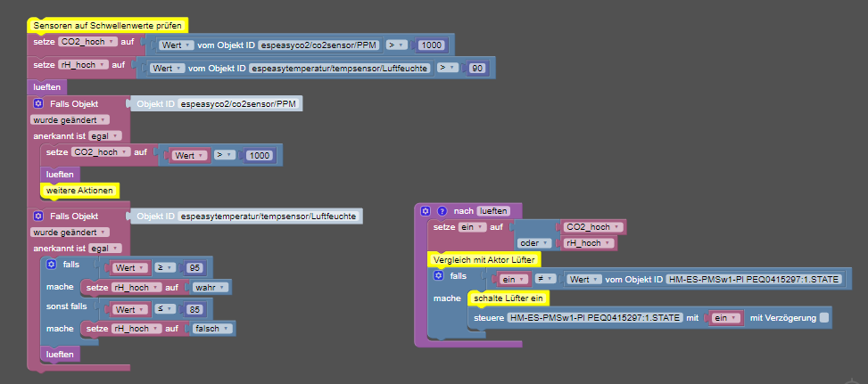
Task: Open > operator dropdown inside PPM trigger
Action: tap(226, 156)
